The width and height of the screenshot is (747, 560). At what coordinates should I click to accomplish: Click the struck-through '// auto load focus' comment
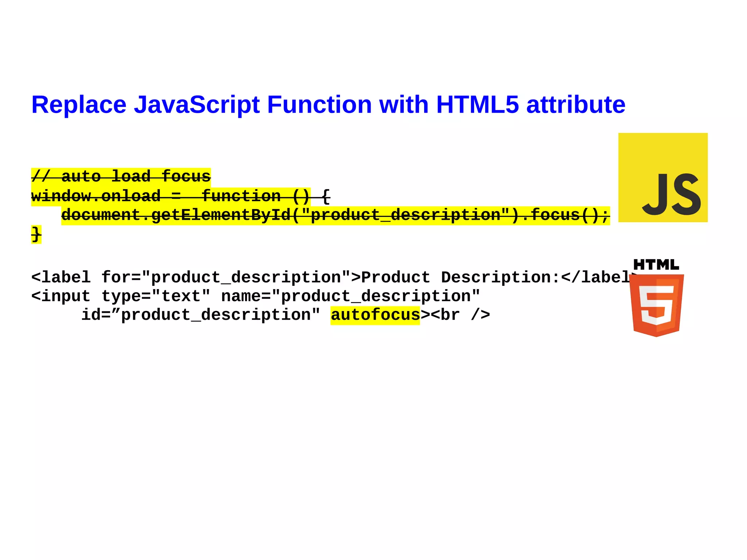pyautogui.click(x=121, y=177)
